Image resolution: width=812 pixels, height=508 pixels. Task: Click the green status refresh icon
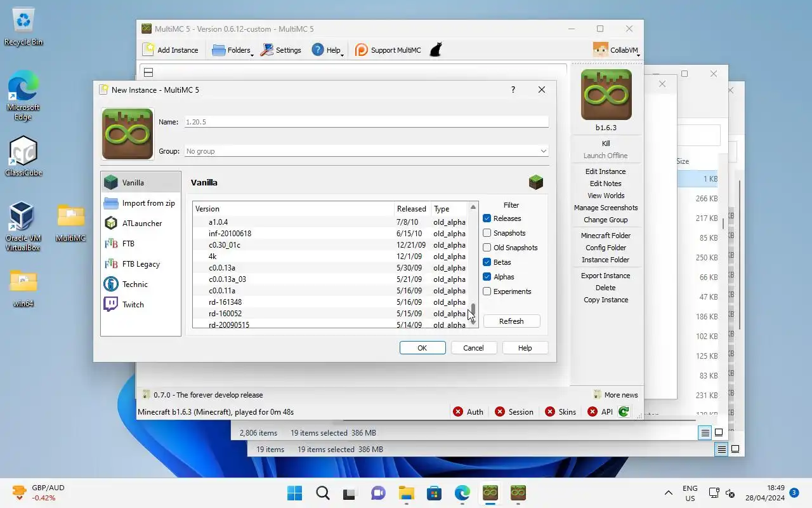624,412
